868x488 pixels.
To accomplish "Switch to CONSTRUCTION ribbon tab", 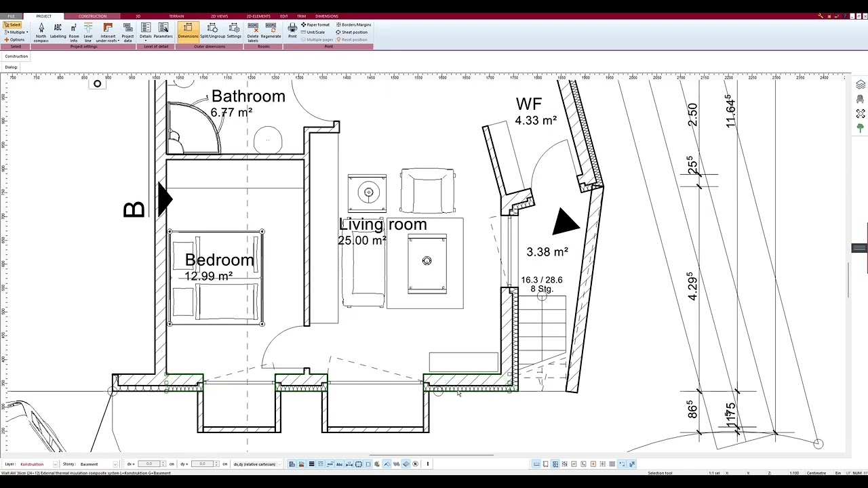I will coord(92,16).
